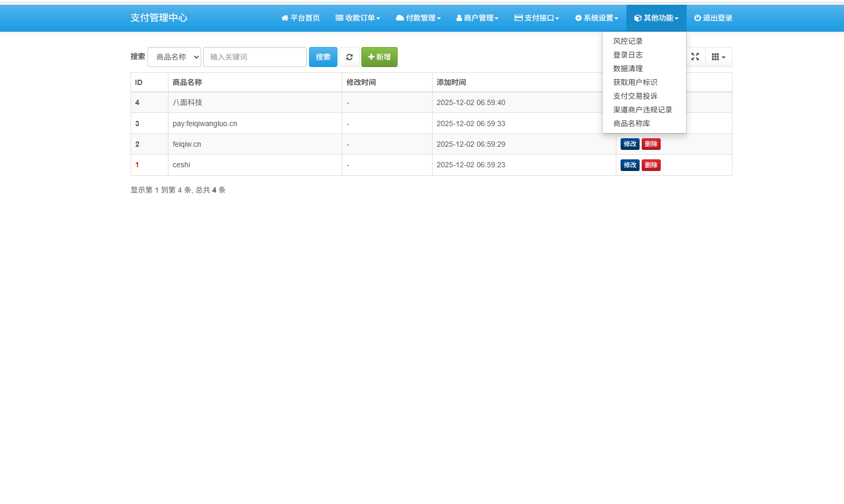
Task: Expand the 付款管理 dropdown menu
Action: [x=418, y=18]
